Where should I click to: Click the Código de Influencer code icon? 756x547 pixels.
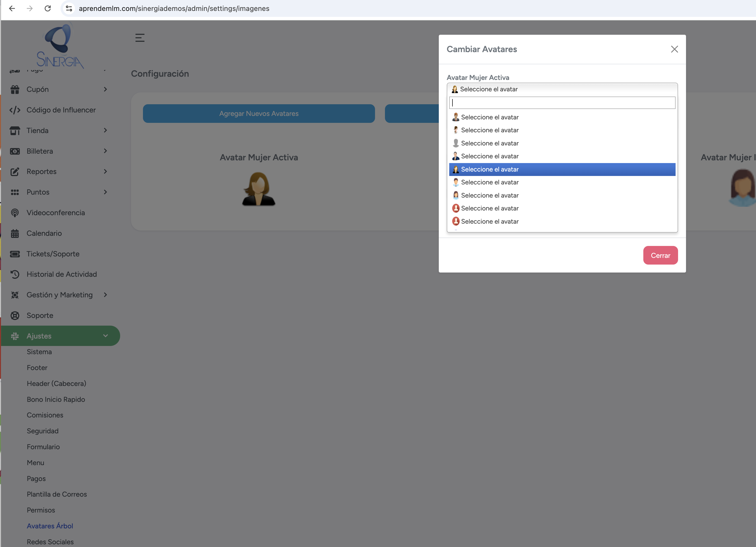[x=15, y=110]
